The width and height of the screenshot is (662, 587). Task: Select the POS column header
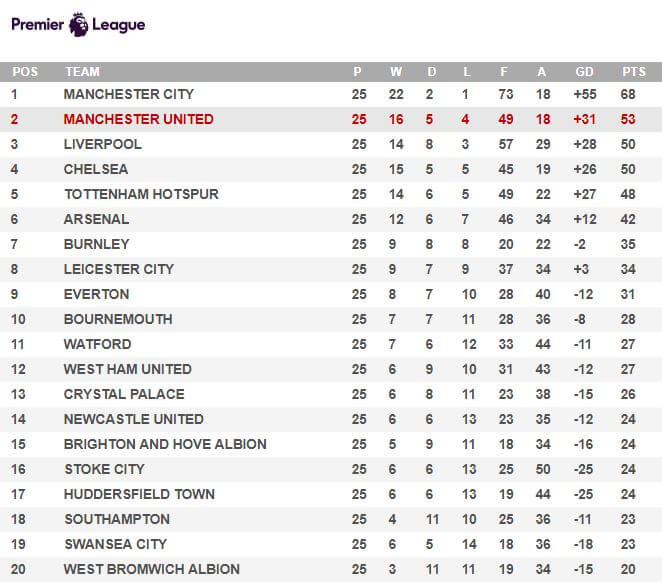(x=25, y=72)
